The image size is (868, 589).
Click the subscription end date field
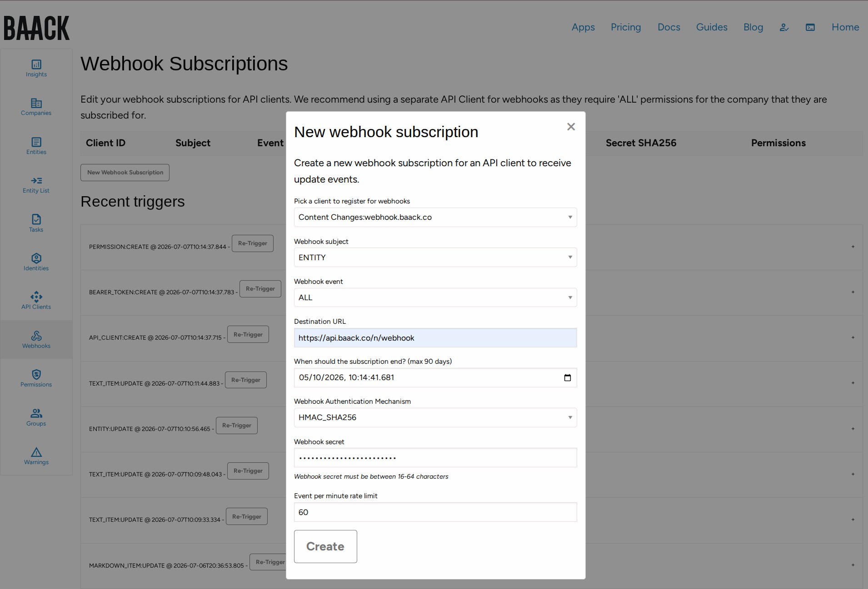tap(435, 378)
